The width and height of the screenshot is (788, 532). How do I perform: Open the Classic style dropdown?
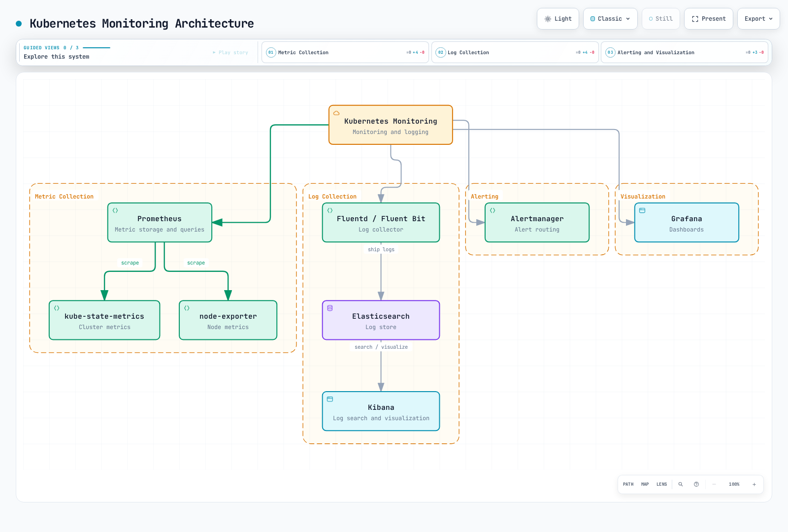tap(610, 19)
